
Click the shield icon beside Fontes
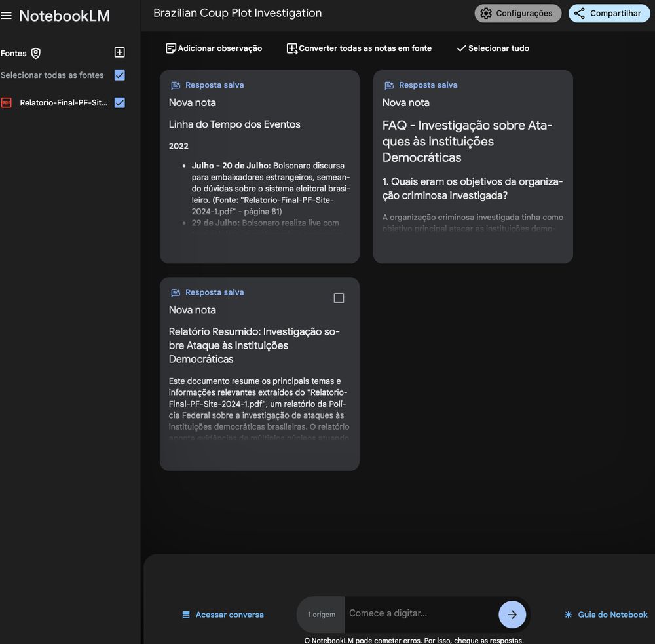[36, 53]
